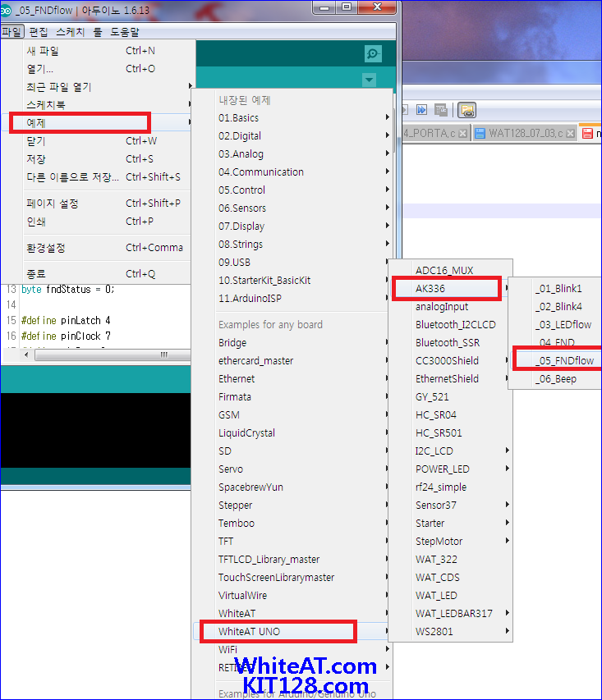
Task: Expand the 스케치북 submenu
Action: pyautogui.click(x=102, y=105)
